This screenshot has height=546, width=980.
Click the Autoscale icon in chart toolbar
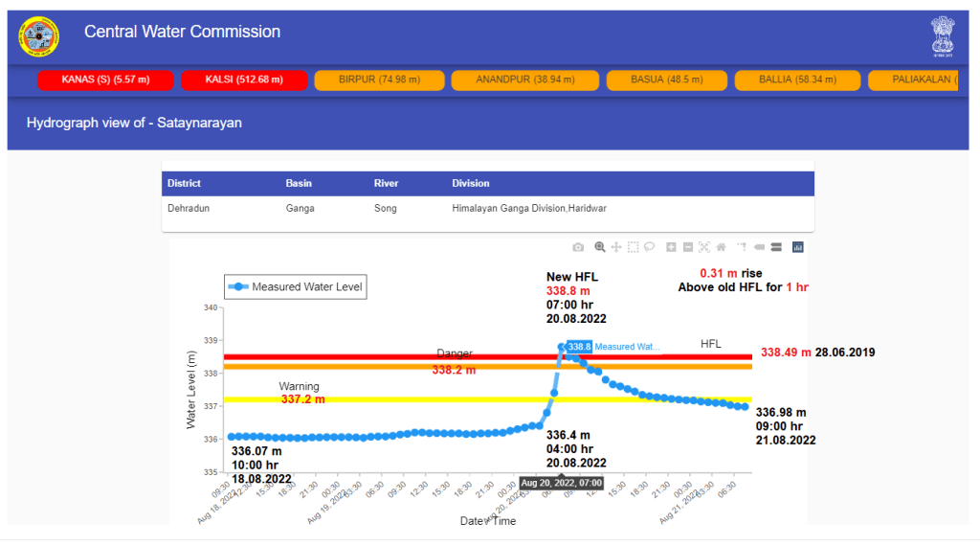point(703,247)
